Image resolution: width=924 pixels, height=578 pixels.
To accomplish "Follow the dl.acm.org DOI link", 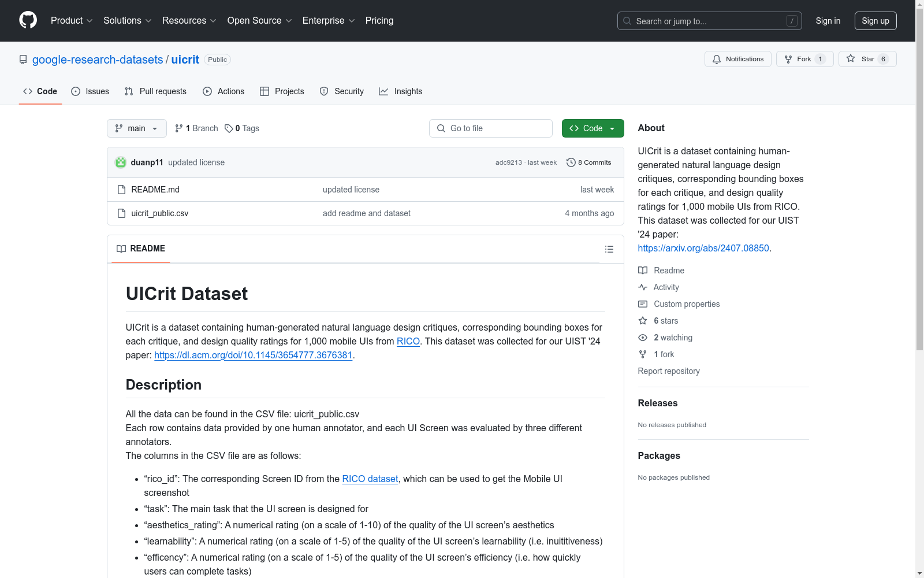I will 254,355.
